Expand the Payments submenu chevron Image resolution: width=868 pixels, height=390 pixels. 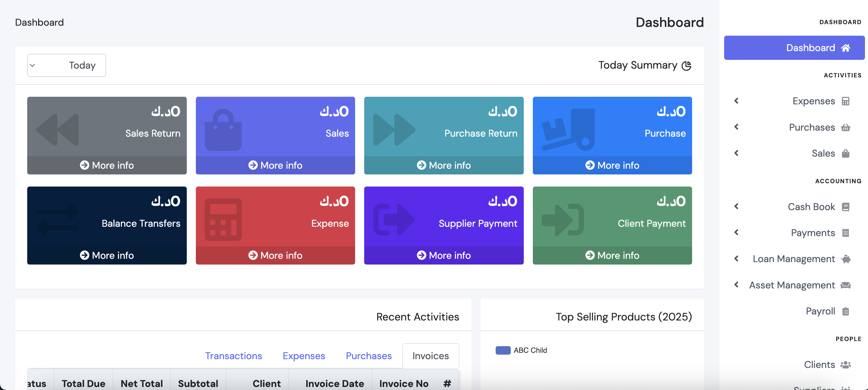click(x=736, y=232)
